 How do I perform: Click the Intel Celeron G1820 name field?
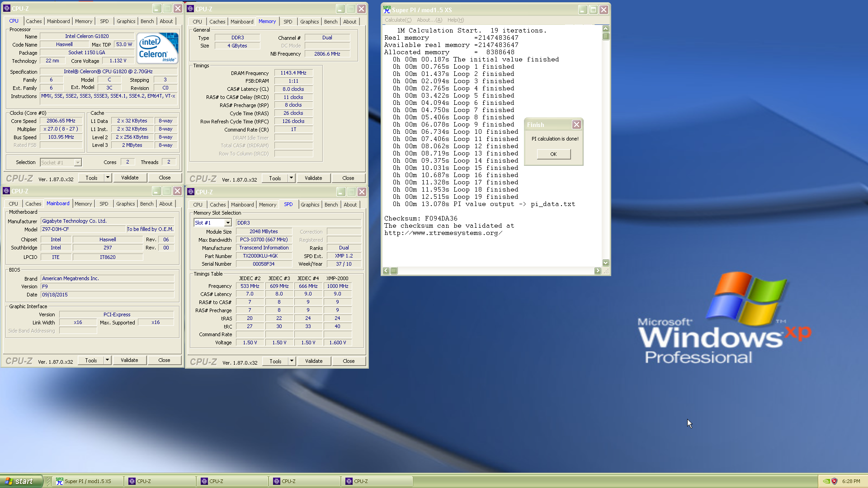(87, 36)
